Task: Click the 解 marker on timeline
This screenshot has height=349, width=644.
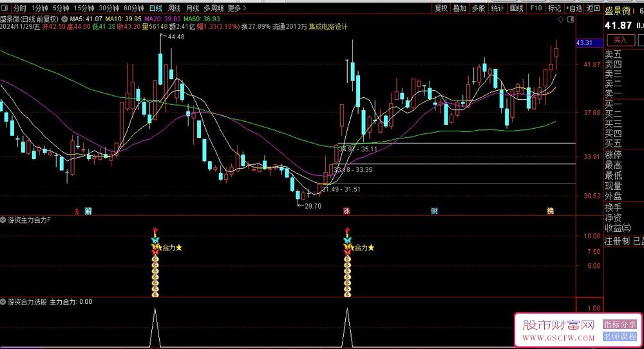Action: tap(88, 211)
